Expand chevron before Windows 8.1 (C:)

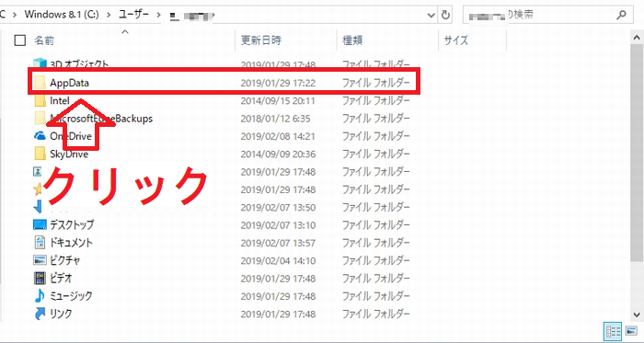[x=15, y=15]
